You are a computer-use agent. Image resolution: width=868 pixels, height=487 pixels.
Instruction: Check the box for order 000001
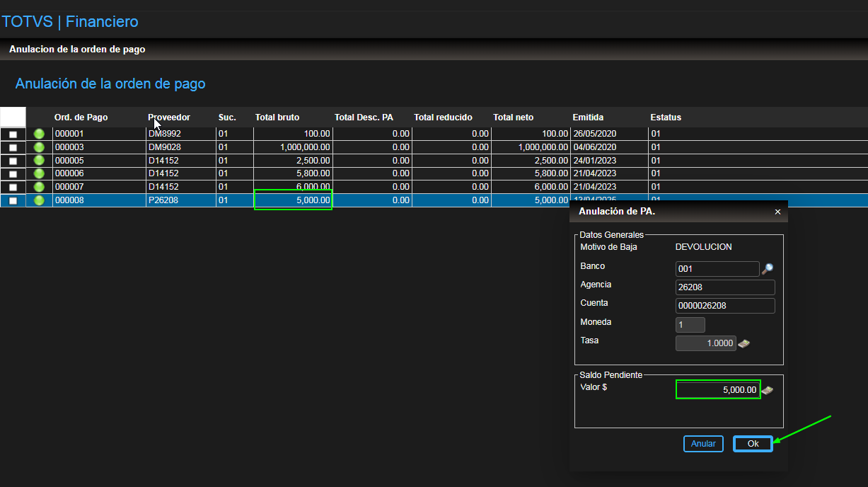(x=13, y=134)
